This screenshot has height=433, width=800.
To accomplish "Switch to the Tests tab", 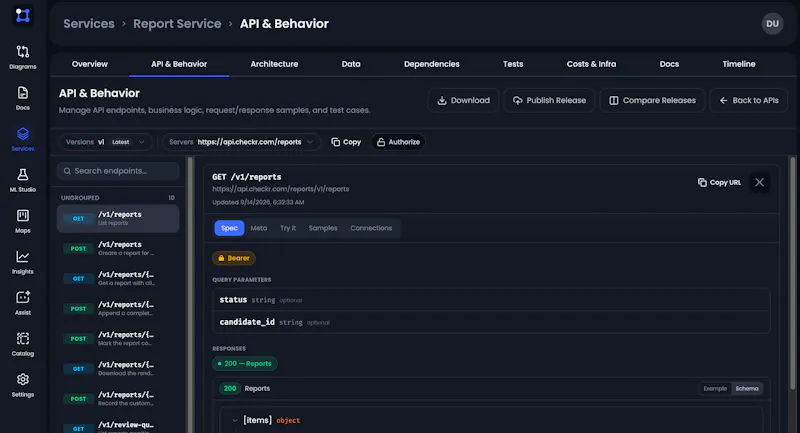I will click(513, 64).
